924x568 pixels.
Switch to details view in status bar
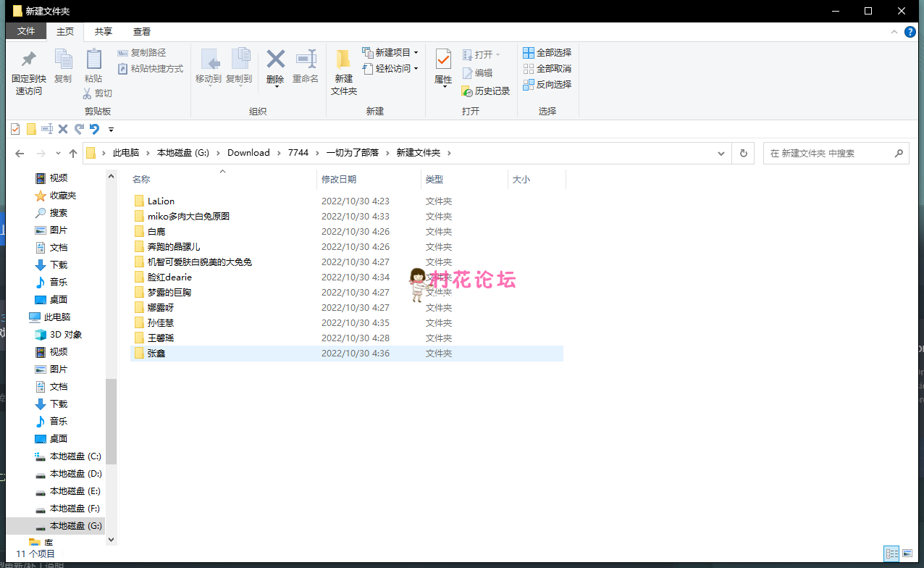pos(891,554)
